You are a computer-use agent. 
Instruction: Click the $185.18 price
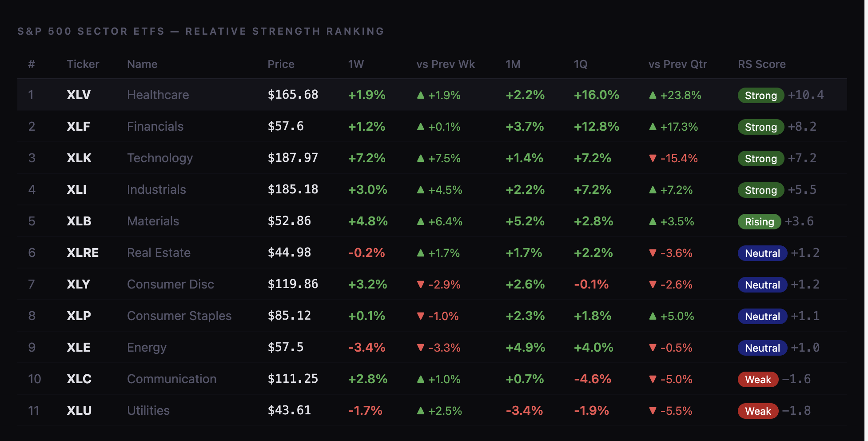[293, 189]
